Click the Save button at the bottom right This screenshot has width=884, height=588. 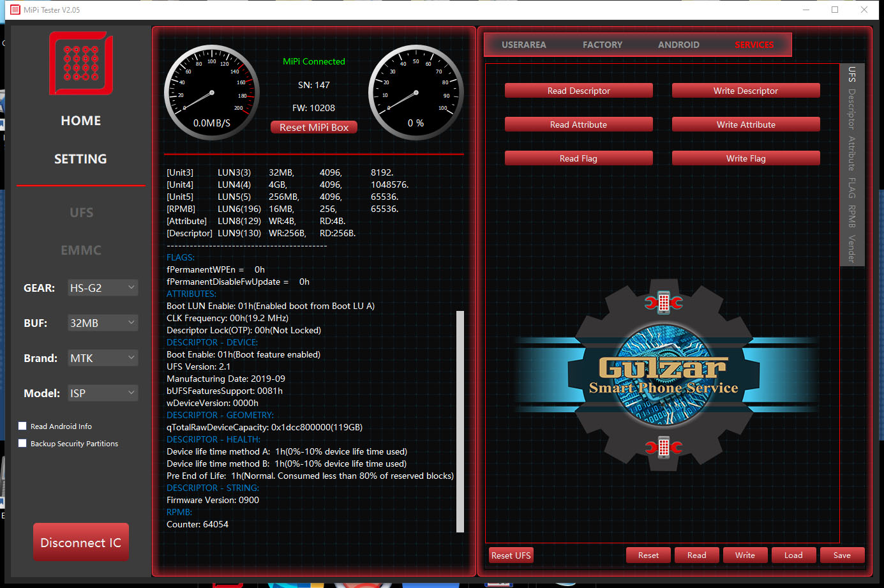click(x=842, y=555)
